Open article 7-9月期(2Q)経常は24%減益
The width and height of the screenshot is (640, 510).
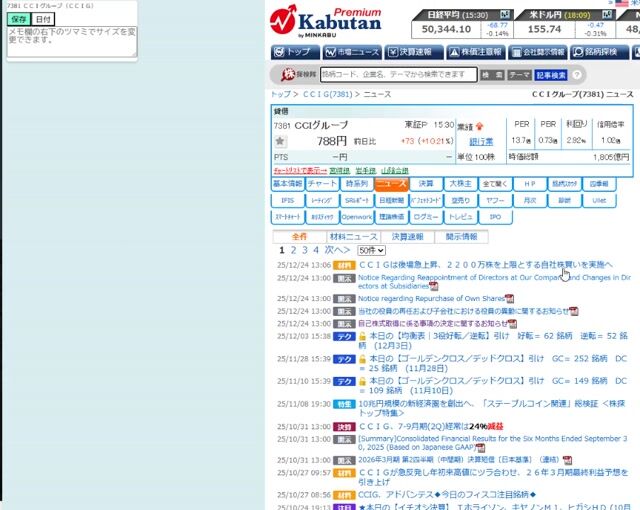coord(431,427)
